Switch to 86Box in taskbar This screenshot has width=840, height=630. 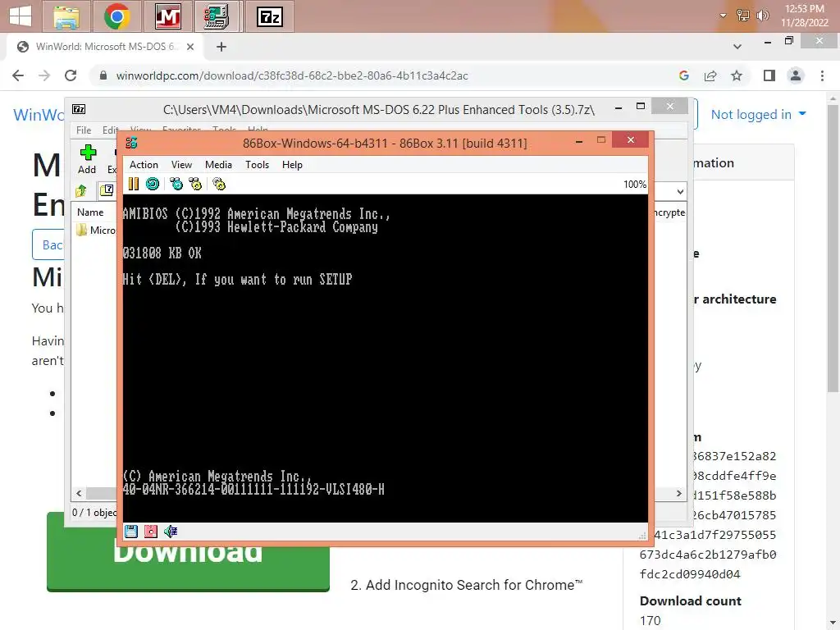point(217,17)
